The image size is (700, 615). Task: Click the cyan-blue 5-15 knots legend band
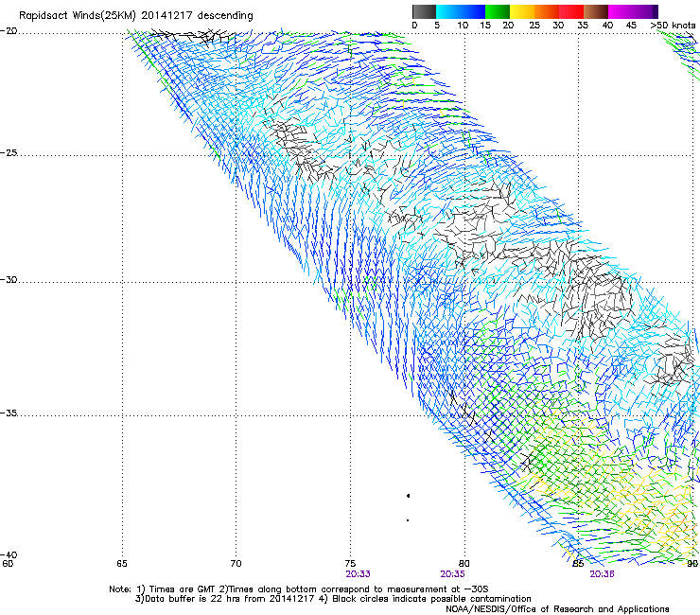point(461,11)
